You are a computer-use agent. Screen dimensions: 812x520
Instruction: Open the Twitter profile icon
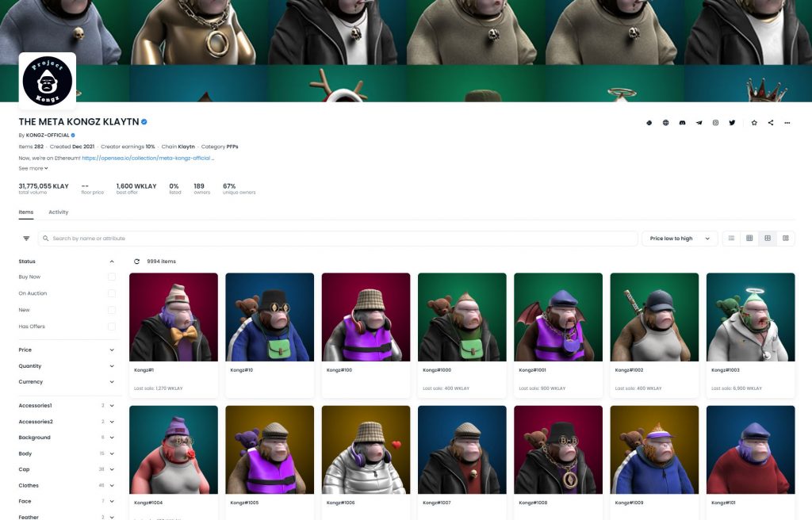point(732,123)
